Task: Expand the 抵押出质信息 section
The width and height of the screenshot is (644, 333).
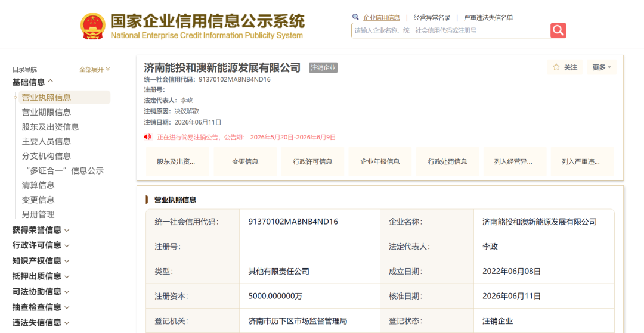Action: click(x=41, y=276)
